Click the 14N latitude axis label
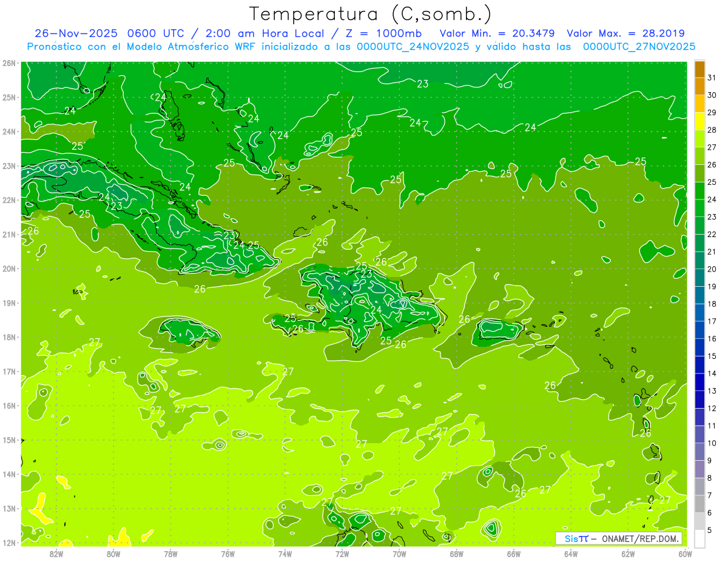 8,474
